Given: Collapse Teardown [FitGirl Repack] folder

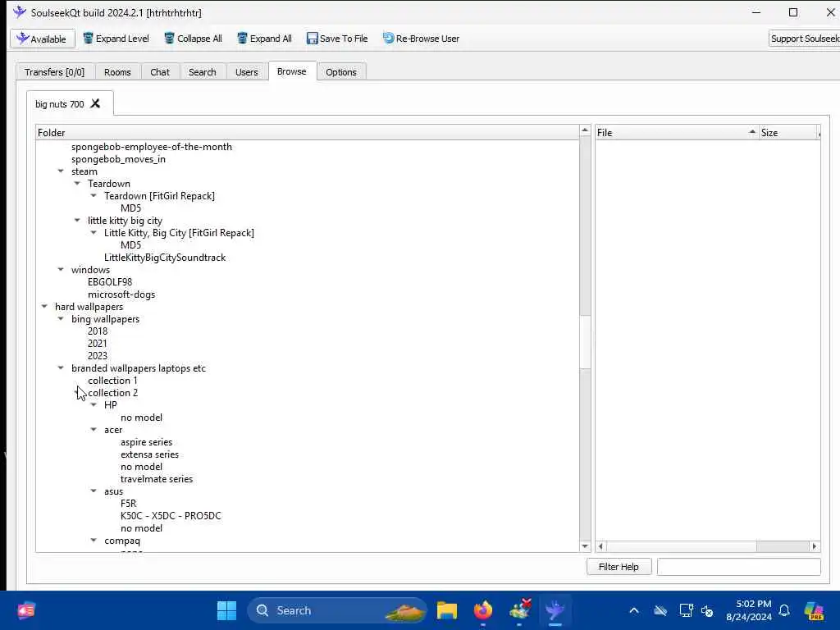Looking at the screenshot, I should (94, 195).
